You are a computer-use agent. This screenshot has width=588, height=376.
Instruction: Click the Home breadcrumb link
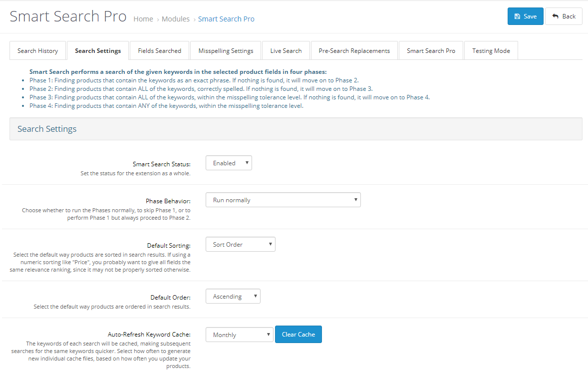[x=143, y=19]
